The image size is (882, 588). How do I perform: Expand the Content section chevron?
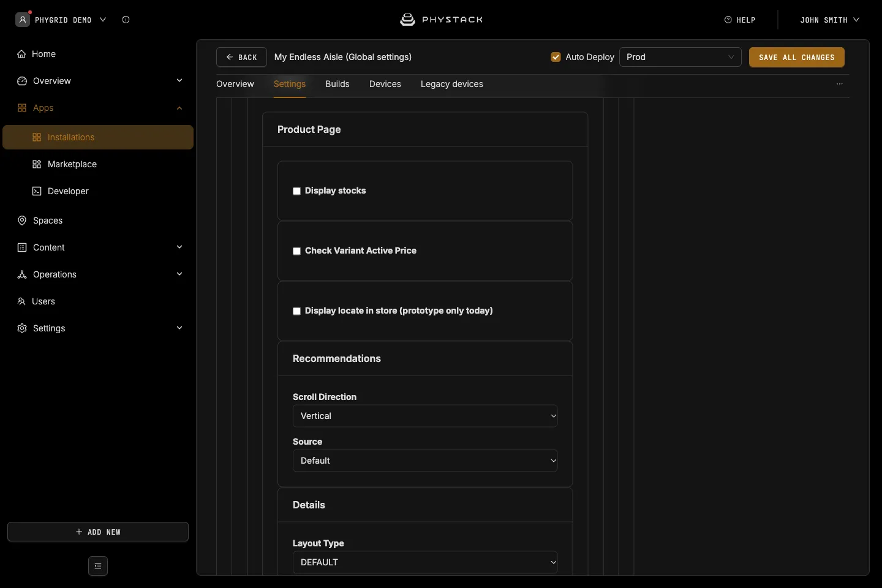179,247
